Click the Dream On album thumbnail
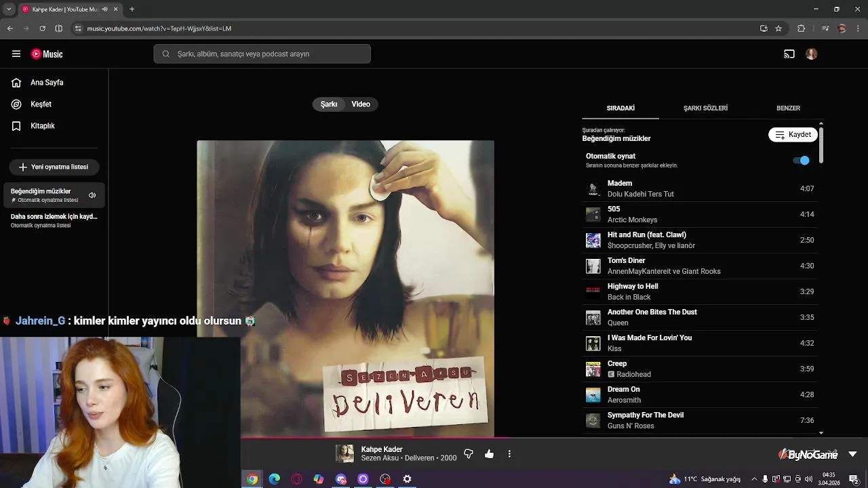 [x=593, y=395]
